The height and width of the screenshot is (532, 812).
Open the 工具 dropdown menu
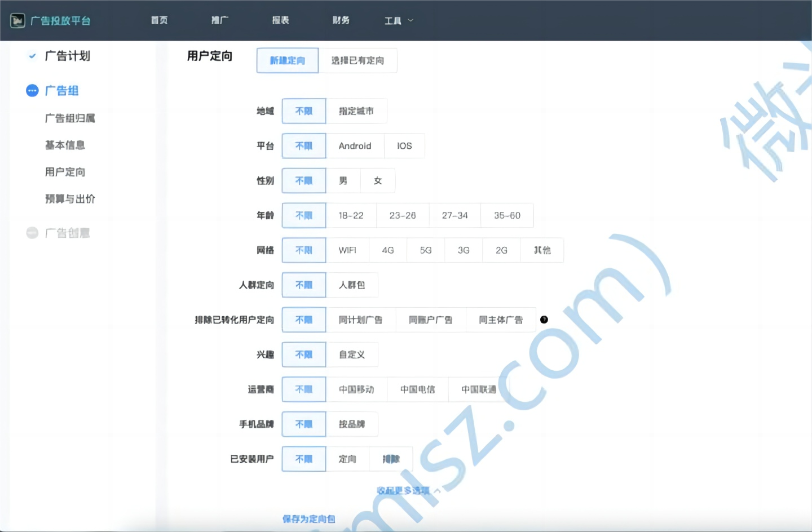[x=399, y=21]
